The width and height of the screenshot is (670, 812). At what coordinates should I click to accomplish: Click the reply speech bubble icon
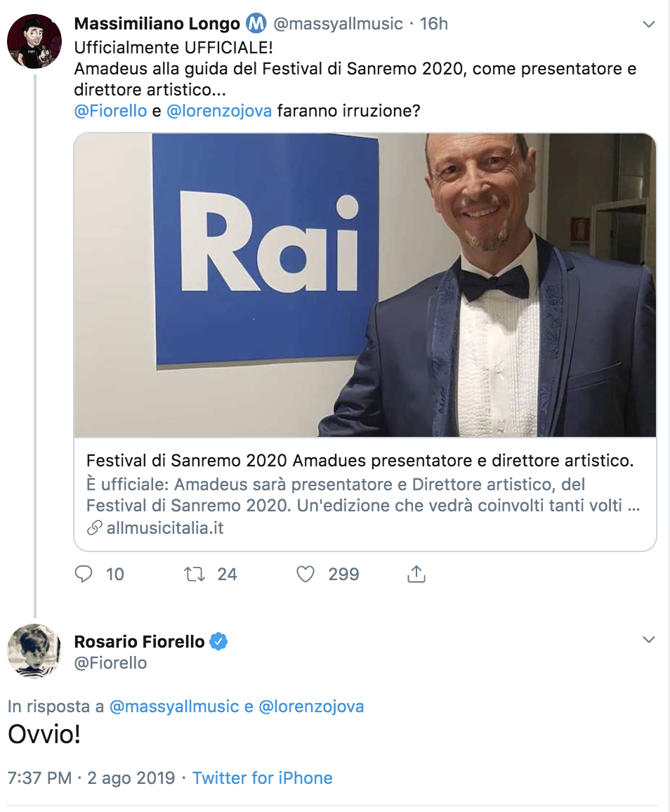[x=84, y=575]
